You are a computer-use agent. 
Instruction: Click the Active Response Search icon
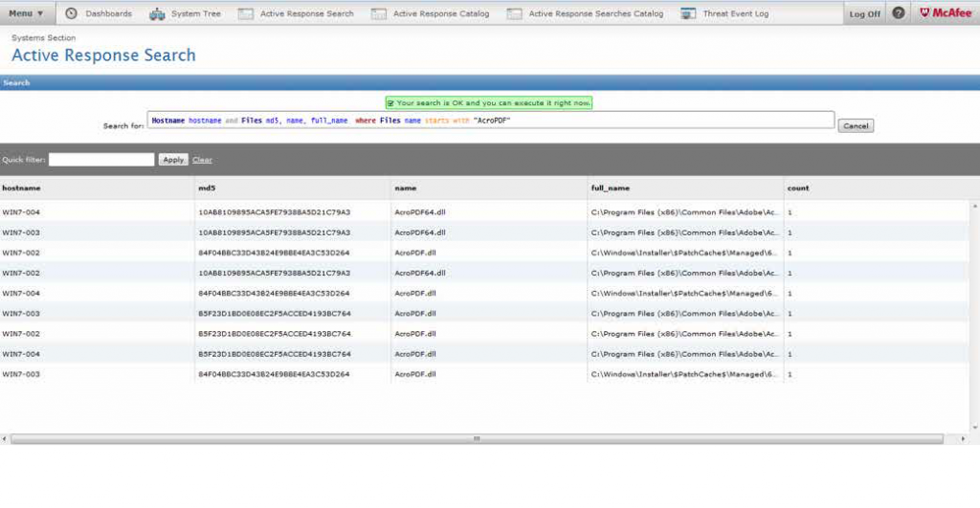coord(246,13)
